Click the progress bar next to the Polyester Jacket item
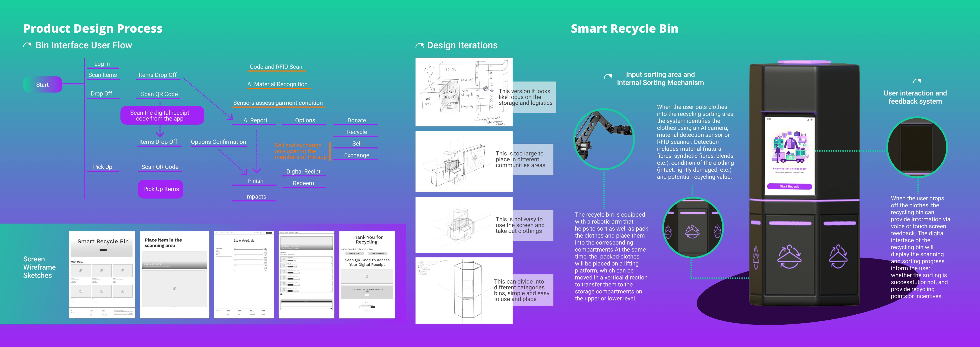The height and width of the screenshot is (347, 980). 296,273
